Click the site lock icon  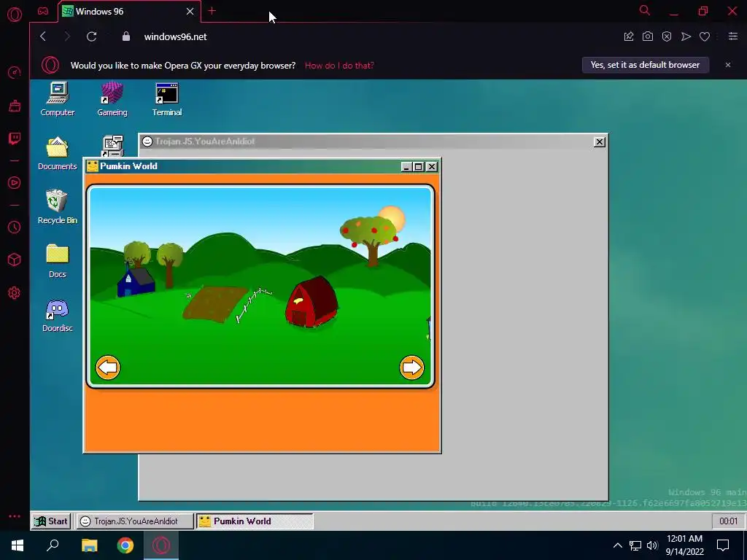[x=126, y=36]
